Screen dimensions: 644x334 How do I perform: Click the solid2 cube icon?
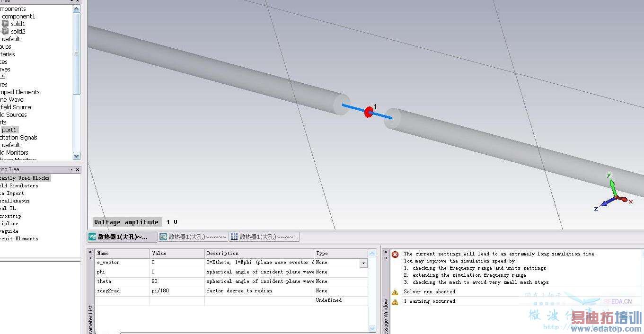point(5,31)
